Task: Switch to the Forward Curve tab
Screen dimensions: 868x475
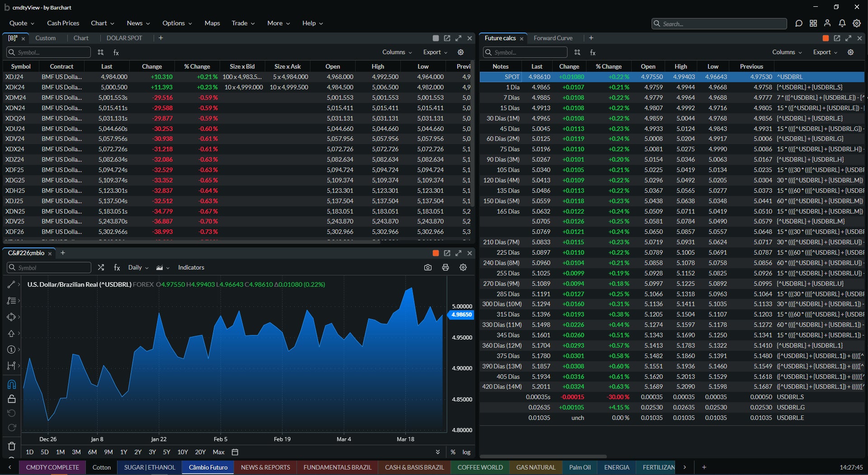Action: (x=553, y=38)
